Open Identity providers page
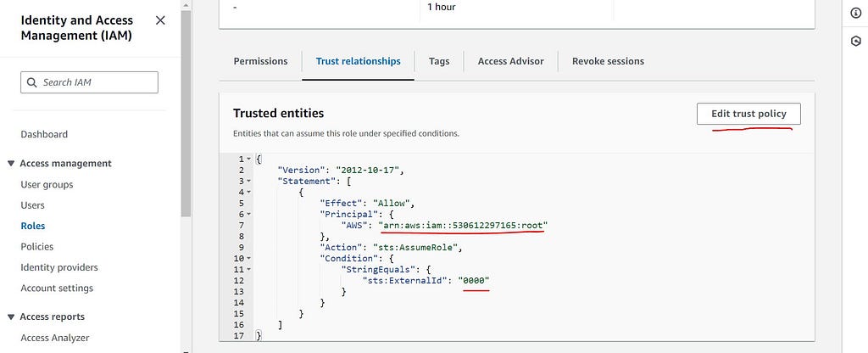 59,267
